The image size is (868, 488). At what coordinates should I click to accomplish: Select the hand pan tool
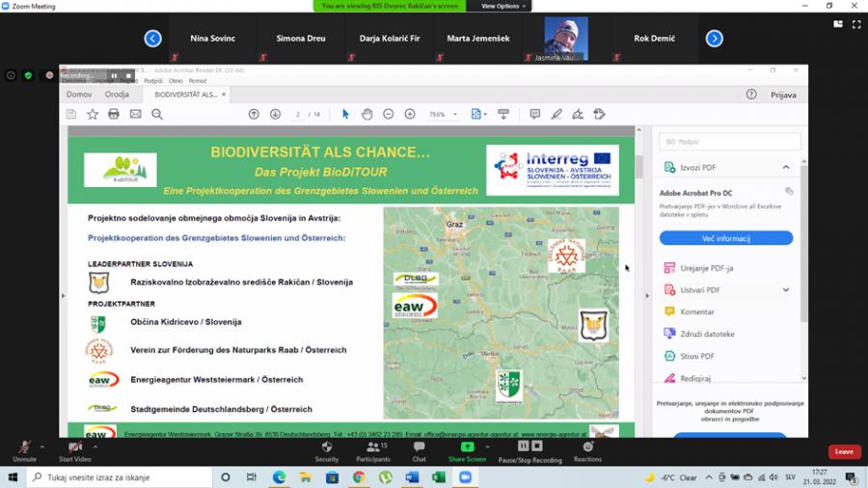(x=367, y=114)
